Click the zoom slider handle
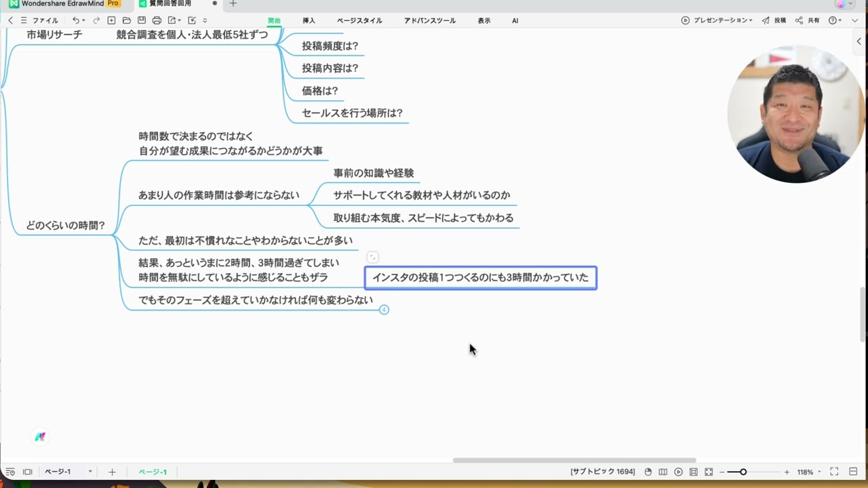 743,472
